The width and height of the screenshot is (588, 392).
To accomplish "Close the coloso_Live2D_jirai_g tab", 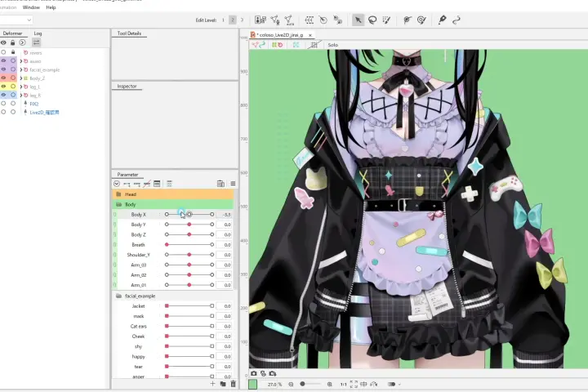I will (310, 35).
